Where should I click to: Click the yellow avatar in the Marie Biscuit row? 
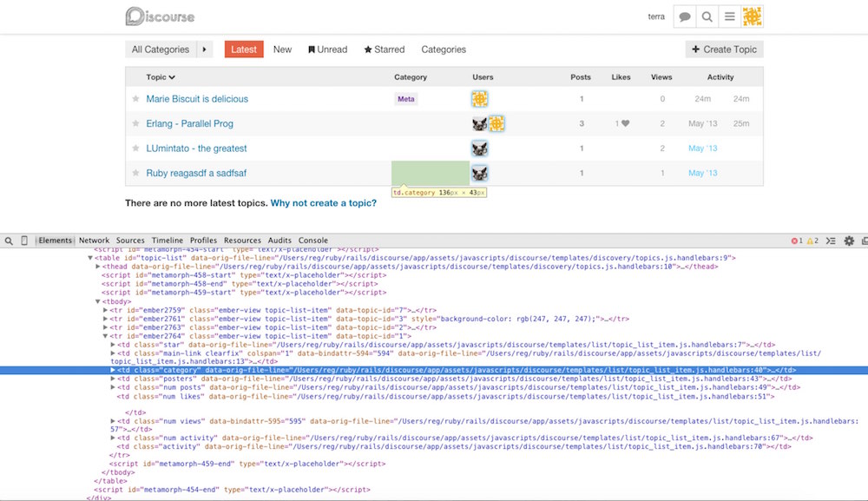479,99
